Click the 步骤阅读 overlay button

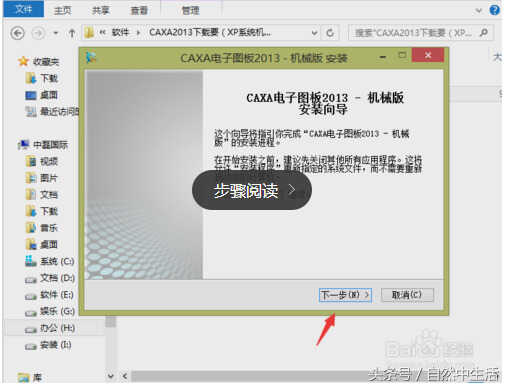tap(252, 190)
